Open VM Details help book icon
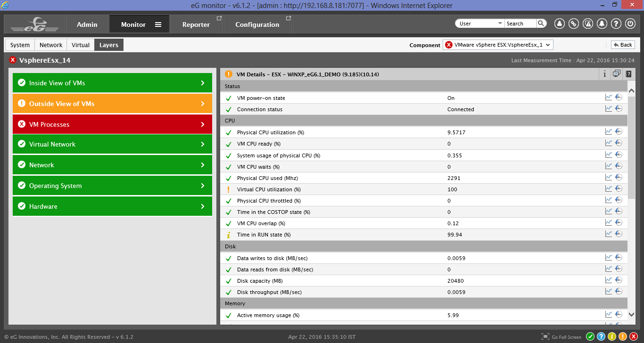The height and width of the screenshot is (343, 644). pos(628,74)
